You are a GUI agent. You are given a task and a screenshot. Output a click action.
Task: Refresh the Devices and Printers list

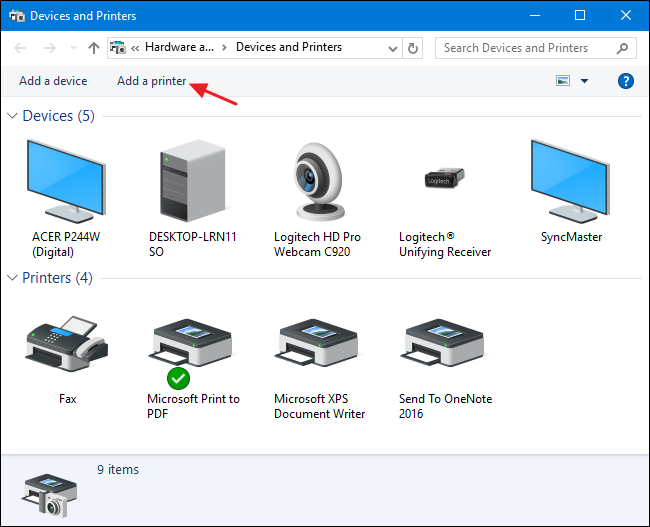click(415, 47)
